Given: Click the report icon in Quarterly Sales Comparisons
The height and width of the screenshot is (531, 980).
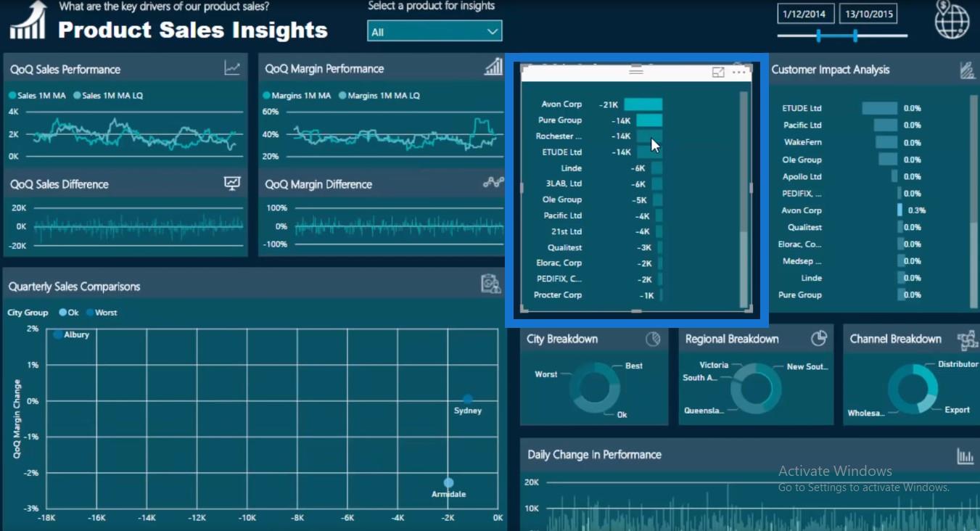Looking at the screenshot, I should click(491, 284).
